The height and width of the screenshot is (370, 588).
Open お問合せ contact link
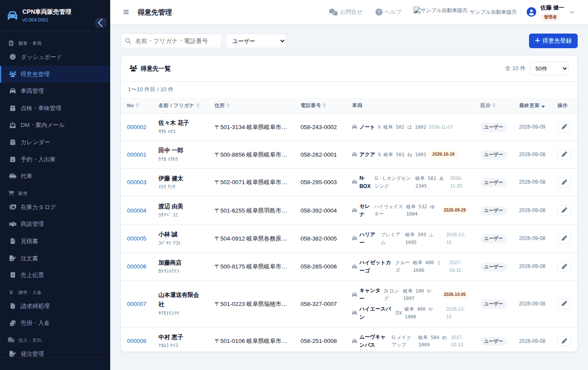pyautogui.click(x=346, y=12)
